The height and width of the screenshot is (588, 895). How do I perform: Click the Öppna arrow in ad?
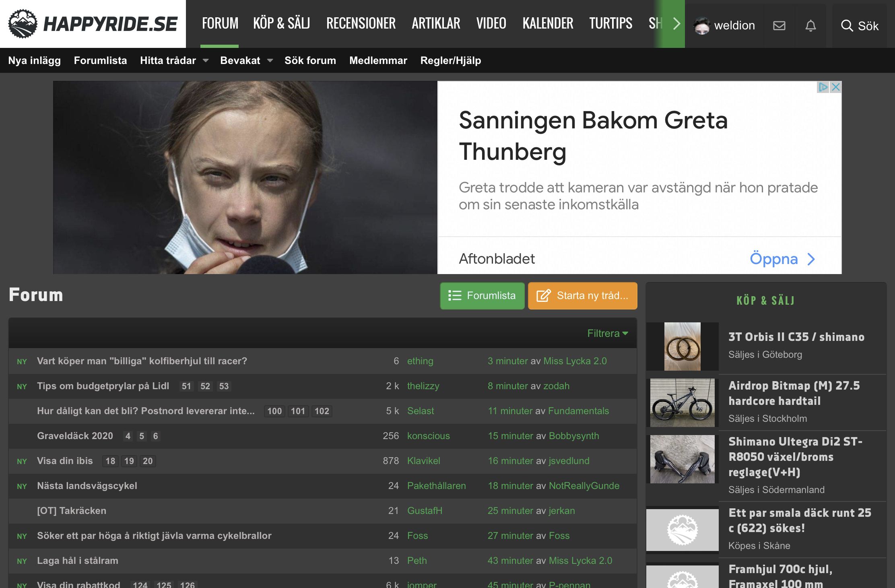pos(811,259)
